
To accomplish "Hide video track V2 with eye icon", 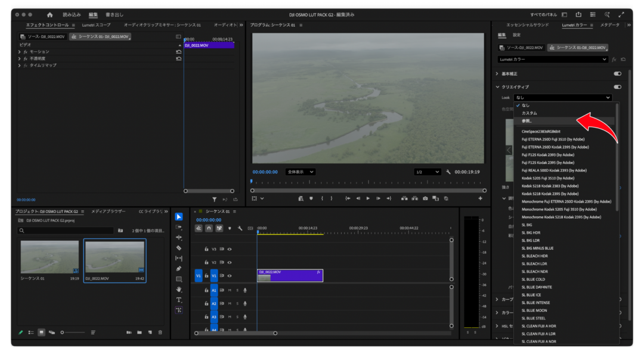I will [230, 262].
